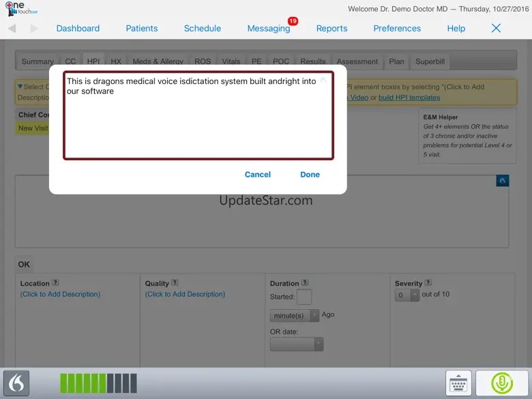The height and width of the screenshot is (399, 532).
Task: Switch to the Meds & Allergy tab
Action: click(158, 61)
